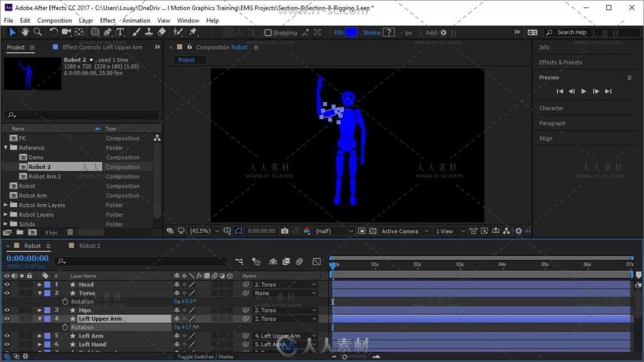Open the Head layer Parent dropdown

click(285, 285)
